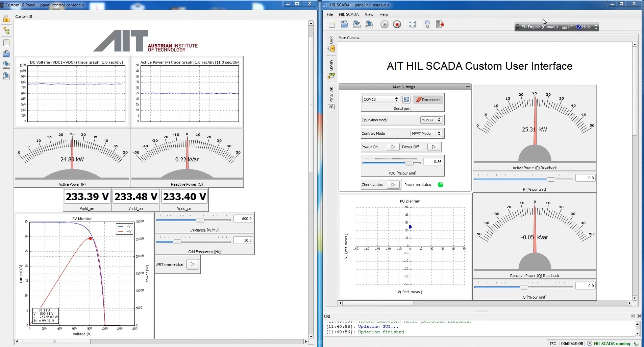The image size is (644, 347).
Task: Collapse the Main Settings group
Action: coord(468,87)
